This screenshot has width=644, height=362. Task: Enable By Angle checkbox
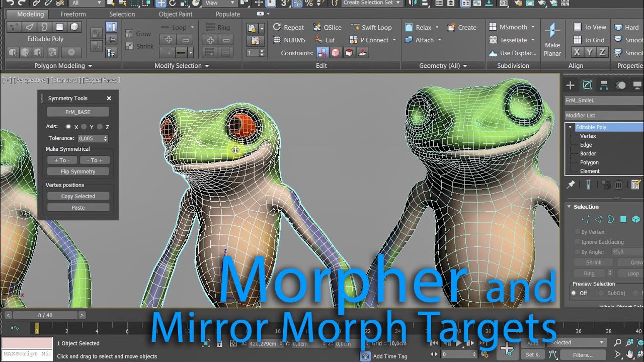click(577, 252)
